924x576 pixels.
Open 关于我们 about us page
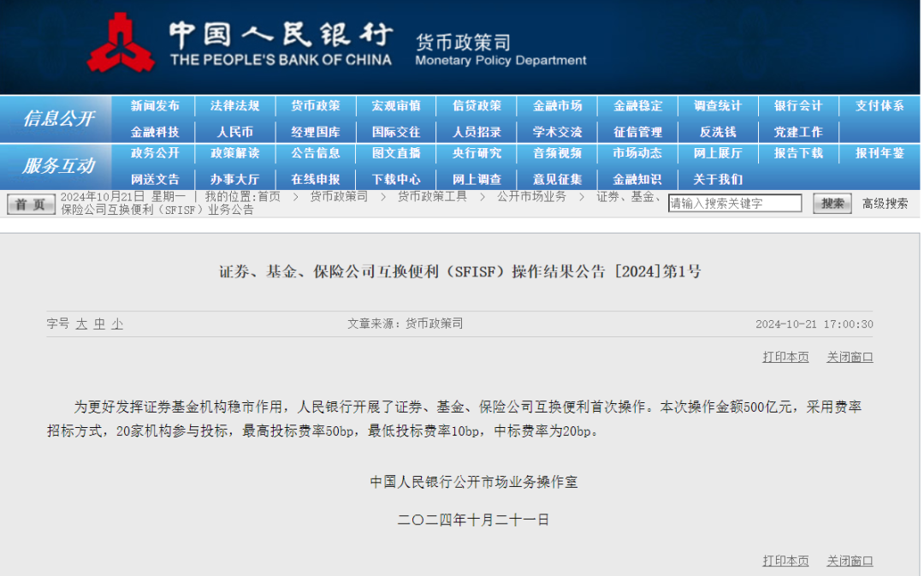(x=718, y=179)
